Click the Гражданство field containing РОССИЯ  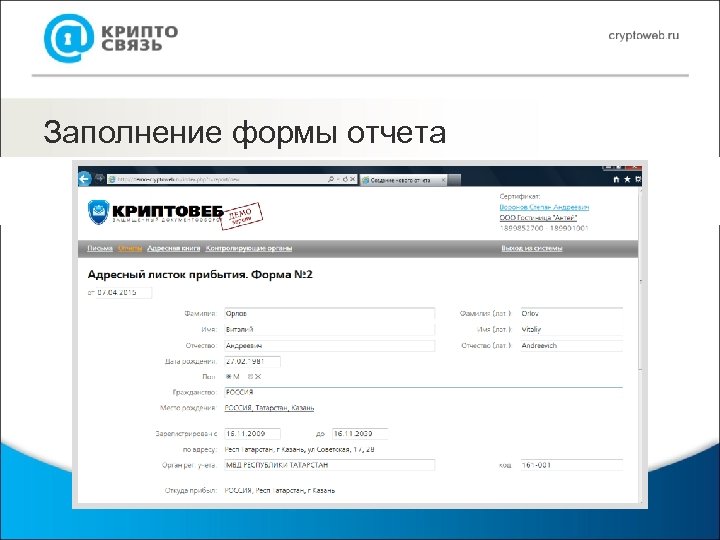pyautogui.click(x=423, y=393)
